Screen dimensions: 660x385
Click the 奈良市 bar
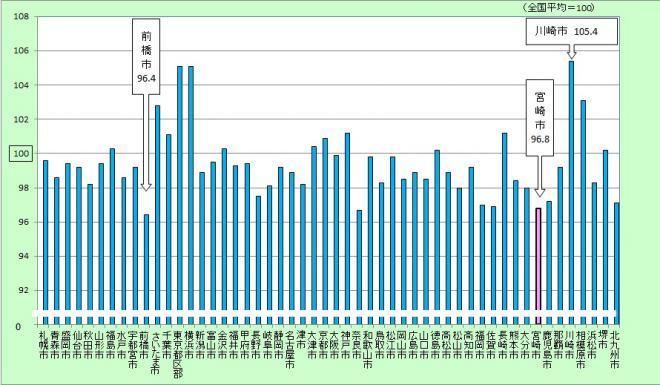pos(359,267)
